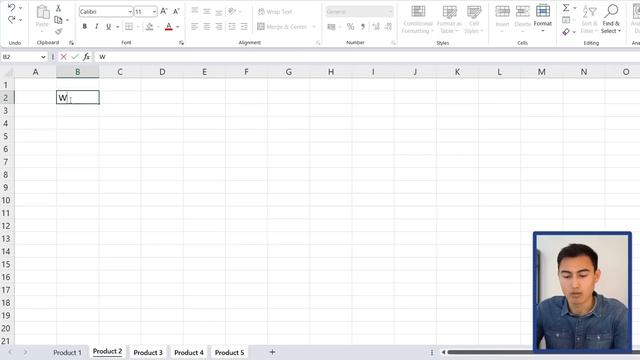
Task: Switch to Product 1 sheet tab
Action: pyautogui.click(x=67, y=353)
